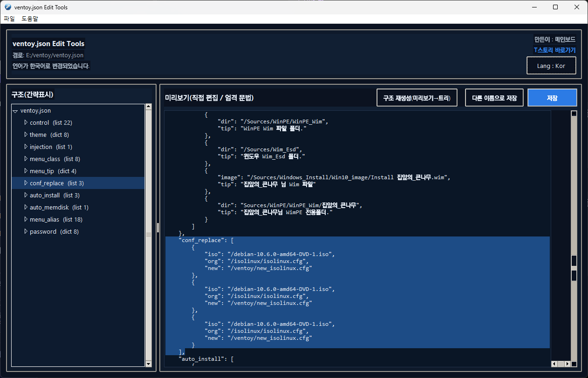Click the 만든이 : 메인보드 label

555,39
